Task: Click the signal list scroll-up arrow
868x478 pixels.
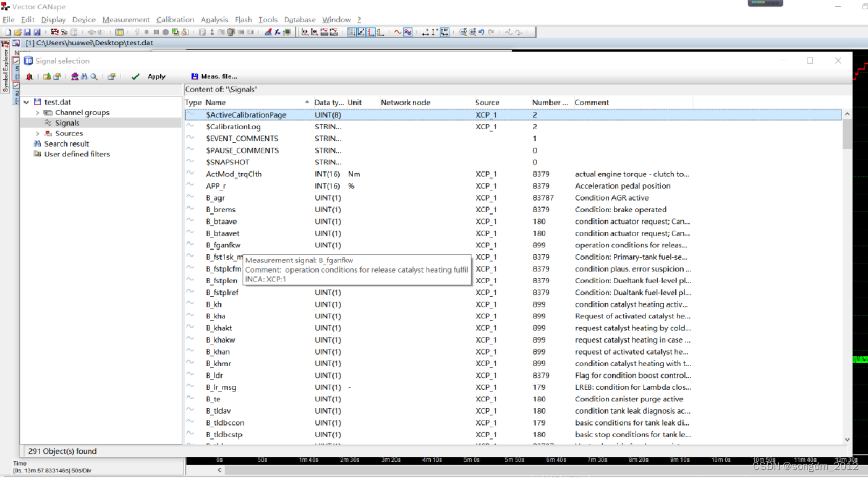Action: [x=847, y=114]
